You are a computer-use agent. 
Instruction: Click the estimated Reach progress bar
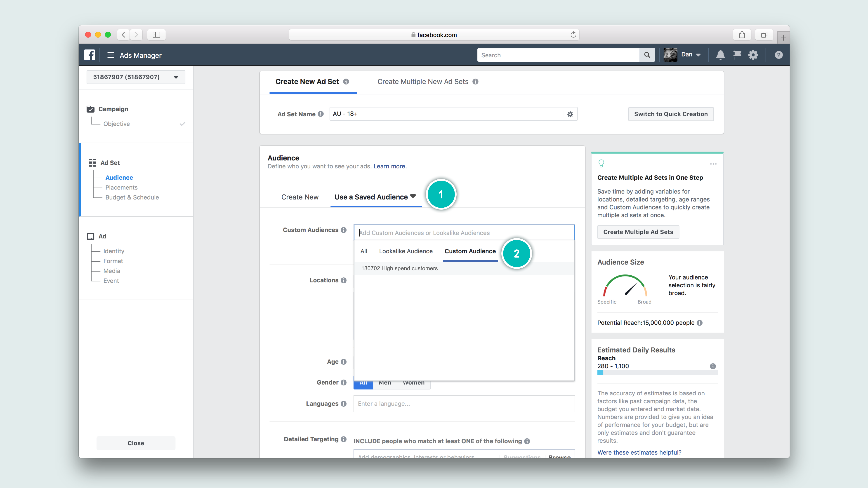(x=657, y=373)
